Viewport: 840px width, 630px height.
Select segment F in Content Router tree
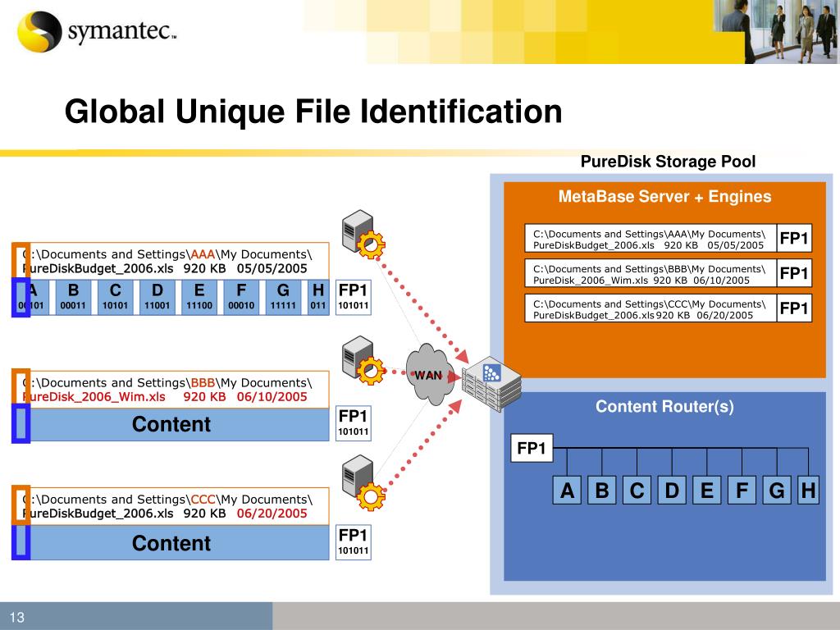[x=742, y=491]
